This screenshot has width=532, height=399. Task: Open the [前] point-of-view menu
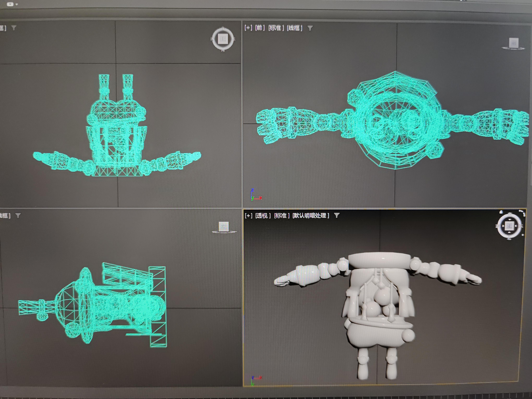[x=260, y=28]
